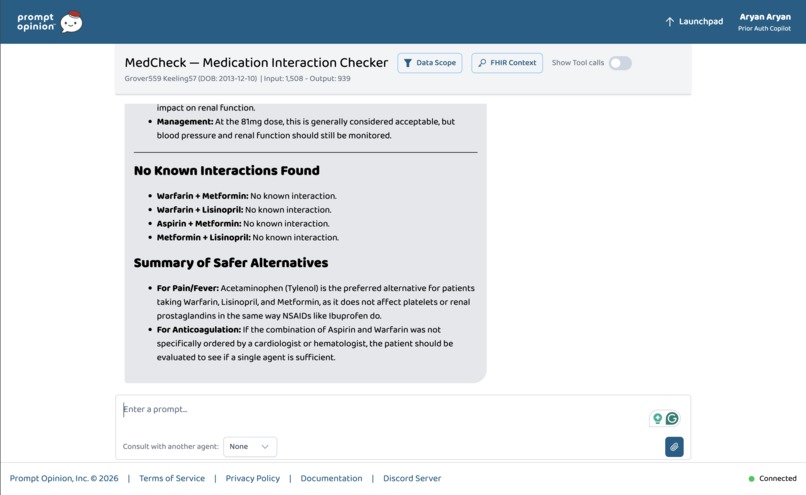Click the 'Warfarin + Metformin' bullet

[247, 196]
